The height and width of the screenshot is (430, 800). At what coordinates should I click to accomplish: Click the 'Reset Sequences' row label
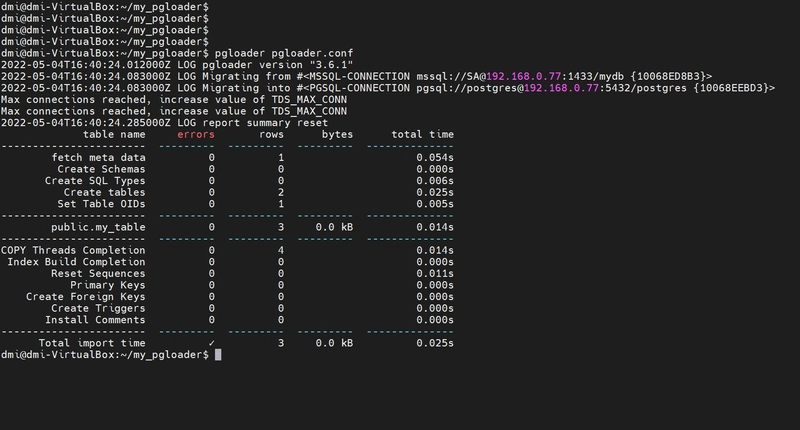[98, 273]
